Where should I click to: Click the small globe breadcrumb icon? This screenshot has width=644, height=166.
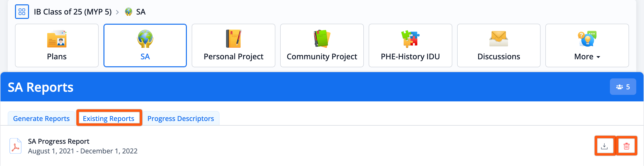129,12
